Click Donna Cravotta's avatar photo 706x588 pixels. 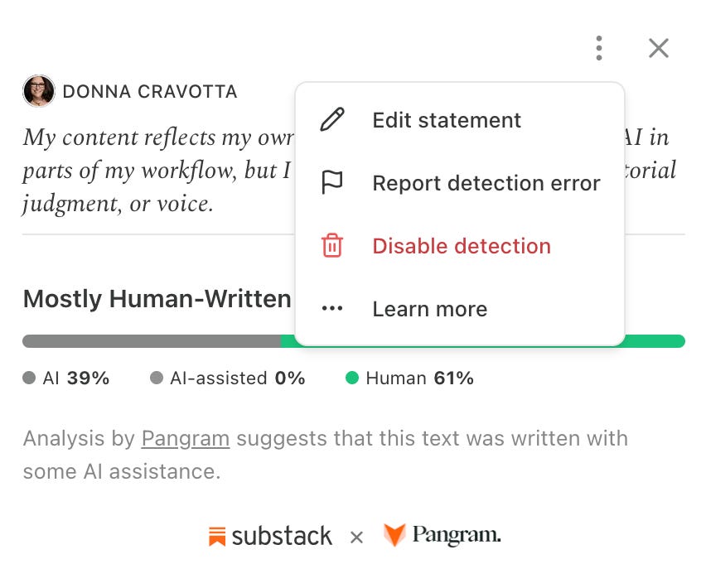39,91
